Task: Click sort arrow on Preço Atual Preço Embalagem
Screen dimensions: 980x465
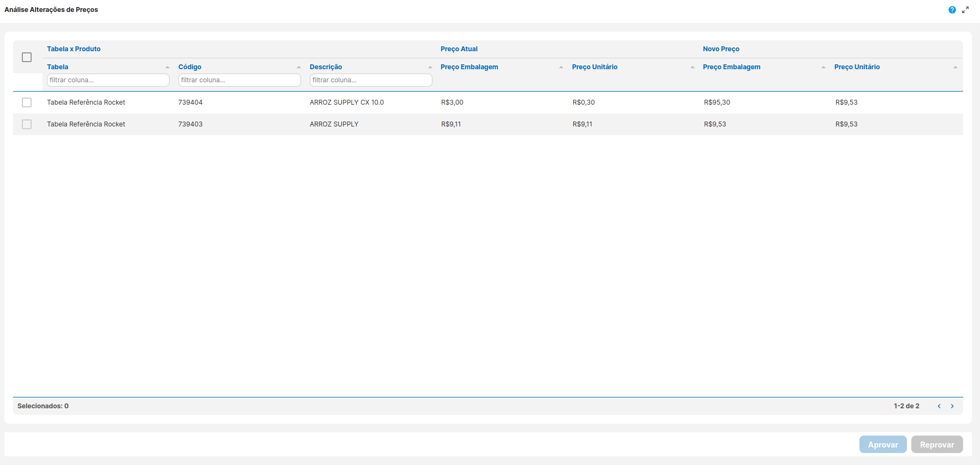Action: coord(561,67)
